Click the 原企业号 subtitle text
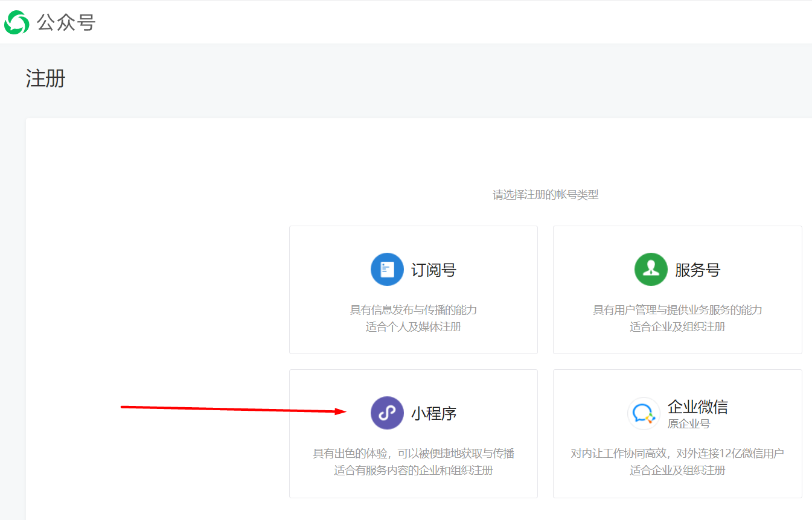The image size is (812, 520). pos(689,423)
